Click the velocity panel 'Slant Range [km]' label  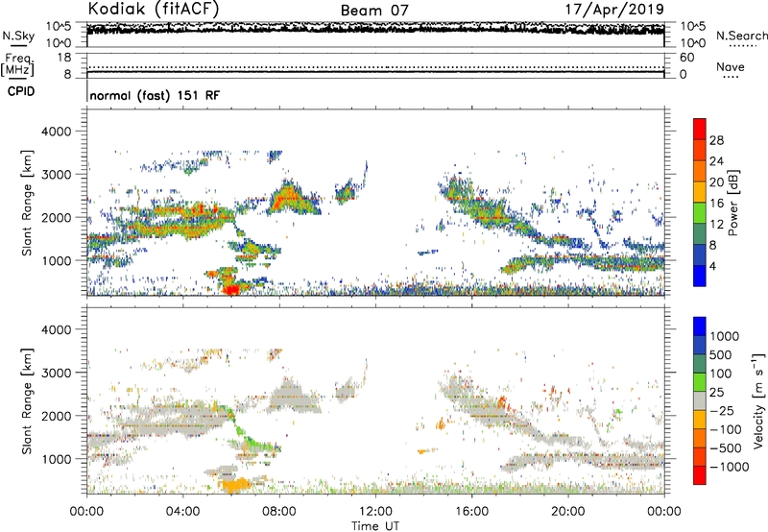(x=27, y=400)
